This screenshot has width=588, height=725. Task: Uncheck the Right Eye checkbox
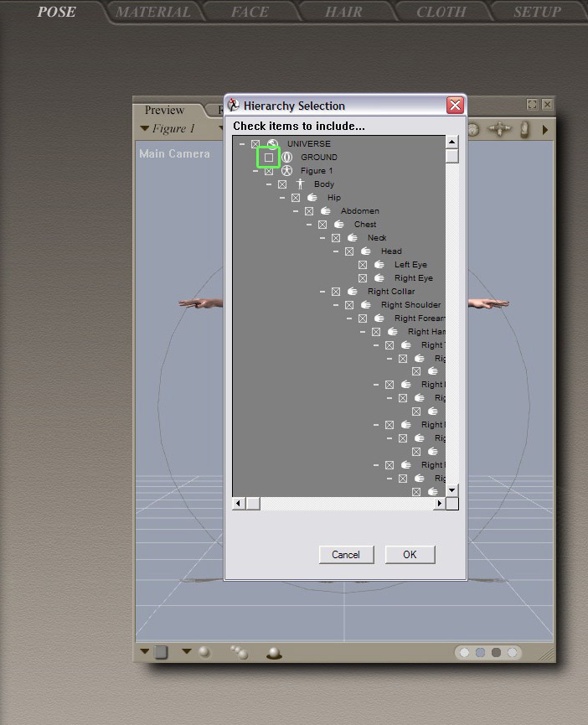pyautogui.click(x=363, y=278)
